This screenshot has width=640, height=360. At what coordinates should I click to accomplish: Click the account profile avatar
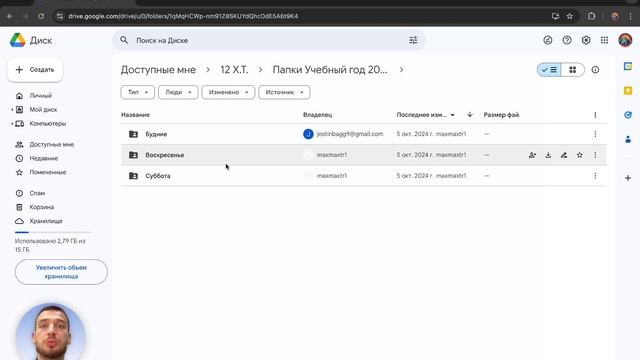[625, 40]
